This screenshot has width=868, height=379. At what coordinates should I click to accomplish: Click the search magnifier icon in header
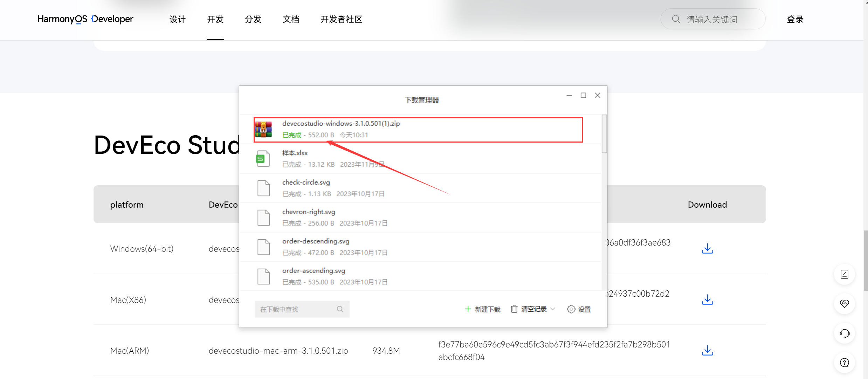pyautogui.click(x=676, y=19)
